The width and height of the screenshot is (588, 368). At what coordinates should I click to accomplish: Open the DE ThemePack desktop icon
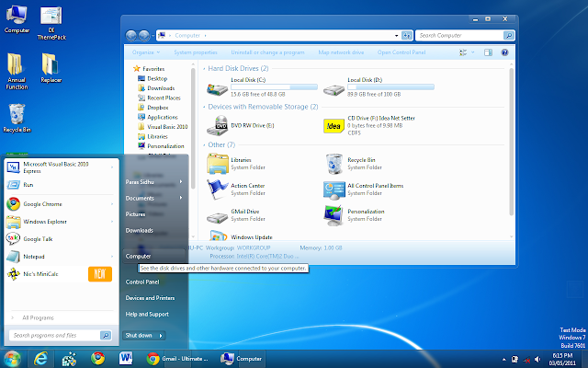pyautogui.click(x=51, y=23)
